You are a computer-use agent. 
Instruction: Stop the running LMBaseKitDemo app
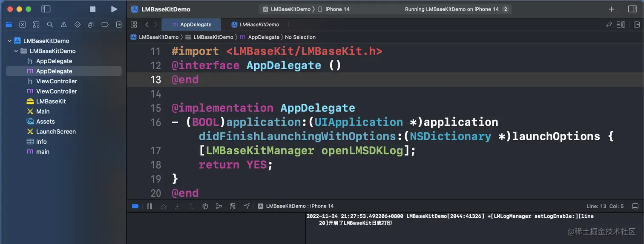tap(93, 9)
